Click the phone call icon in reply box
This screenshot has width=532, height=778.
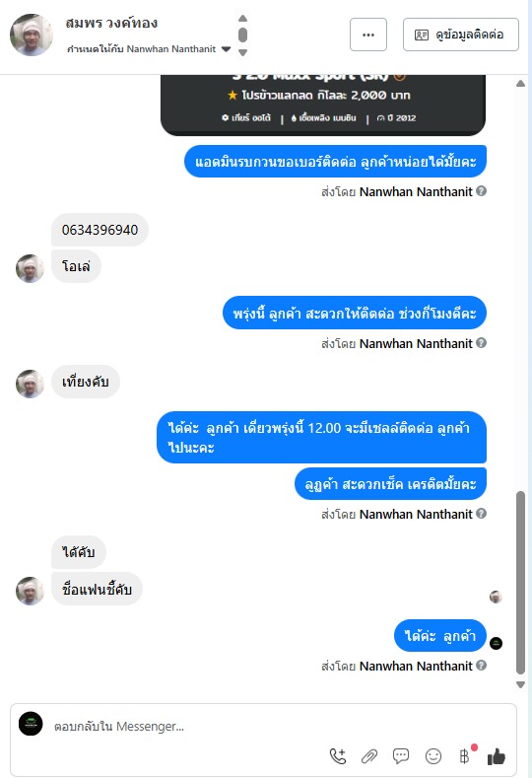[338, 756]
